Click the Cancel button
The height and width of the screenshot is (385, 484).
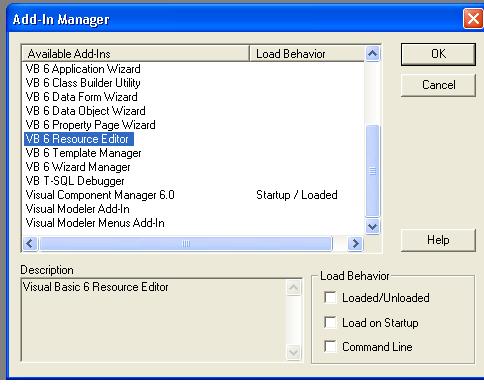pyautogui.click(x=438, y=85)
